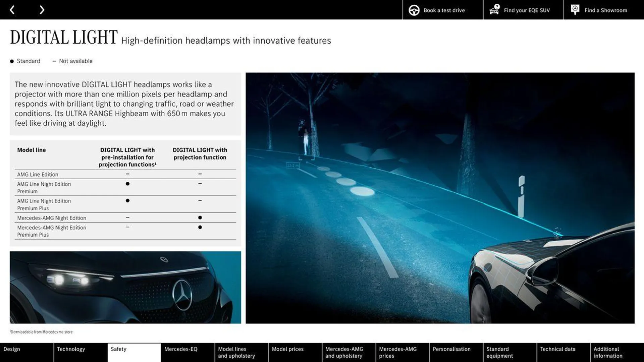Open the Additional information tab
Image resolution: width=644 pixels, height=362 pixels.
click(x=617, y=352)
